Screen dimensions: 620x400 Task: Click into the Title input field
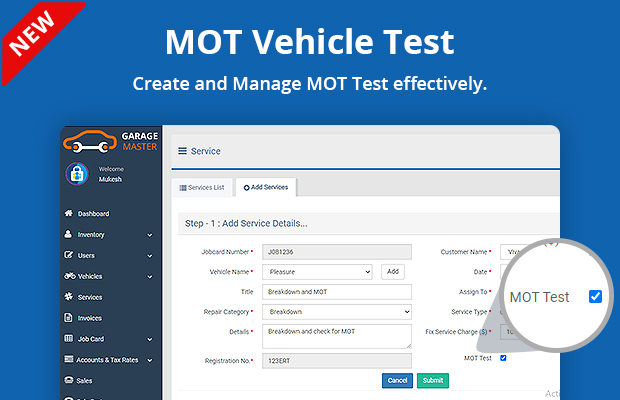[x=337, y=292]
